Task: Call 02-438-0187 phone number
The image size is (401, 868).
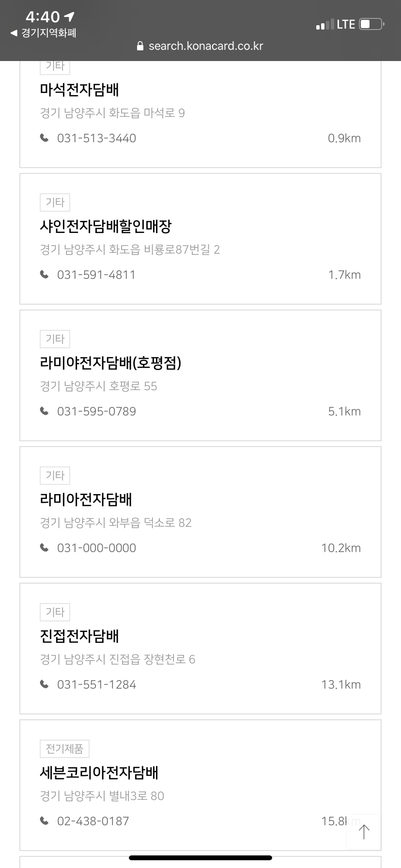Action: pyautogui.click(x=93, y=821)
